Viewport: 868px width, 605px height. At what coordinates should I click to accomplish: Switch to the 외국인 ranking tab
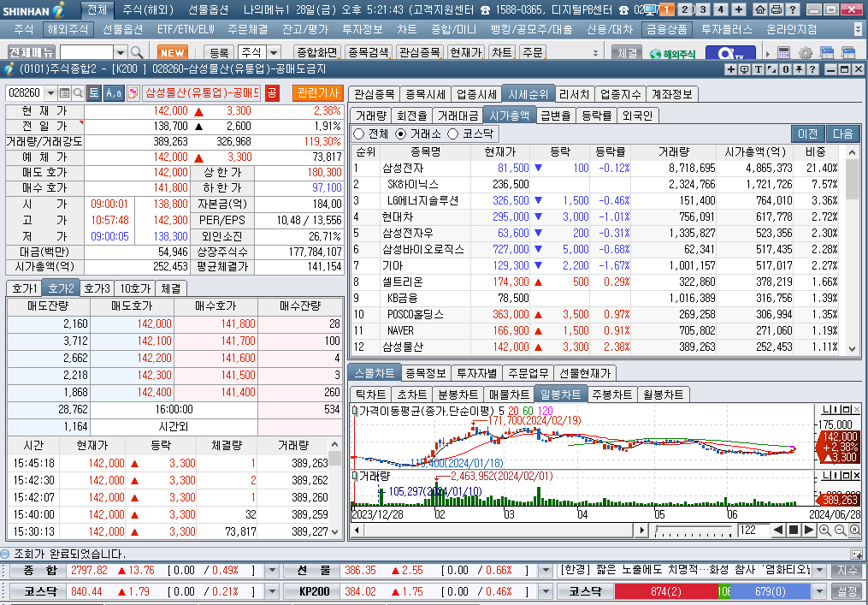[638, 116]
